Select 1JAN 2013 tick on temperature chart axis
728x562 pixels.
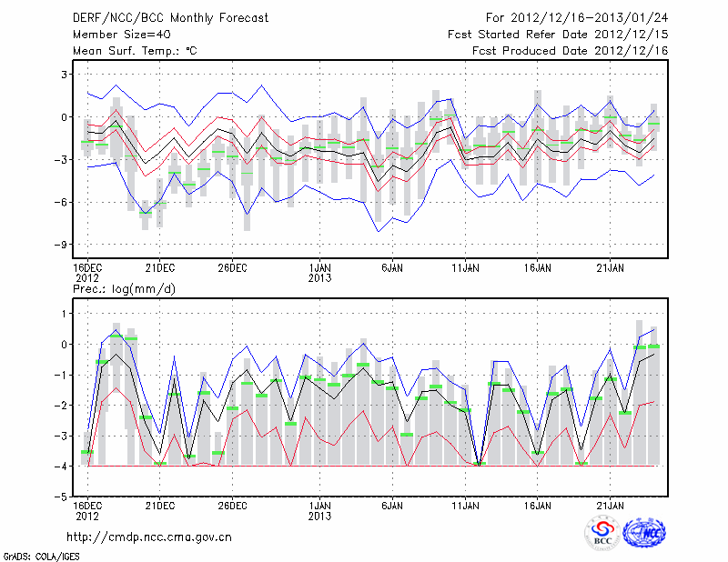tap(320, 272)
